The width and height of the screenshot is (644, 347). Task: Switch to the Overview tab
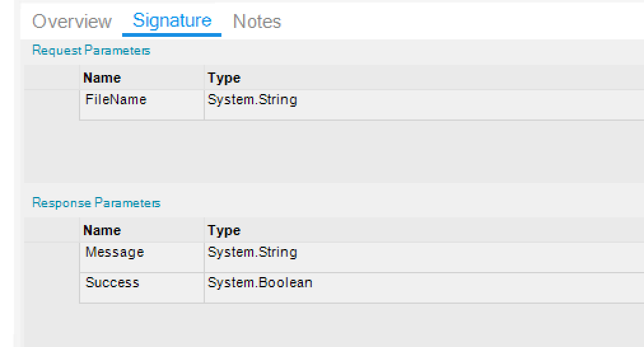[x=72, y=22]
